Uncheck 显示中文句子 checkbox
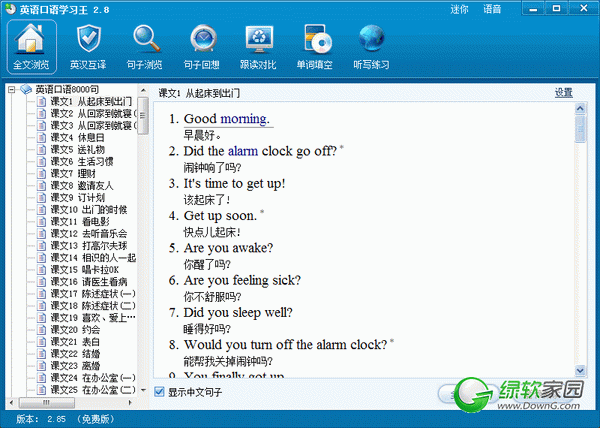Image resolution: width=600 pixels, height=428 pixels. click(159, 392)
